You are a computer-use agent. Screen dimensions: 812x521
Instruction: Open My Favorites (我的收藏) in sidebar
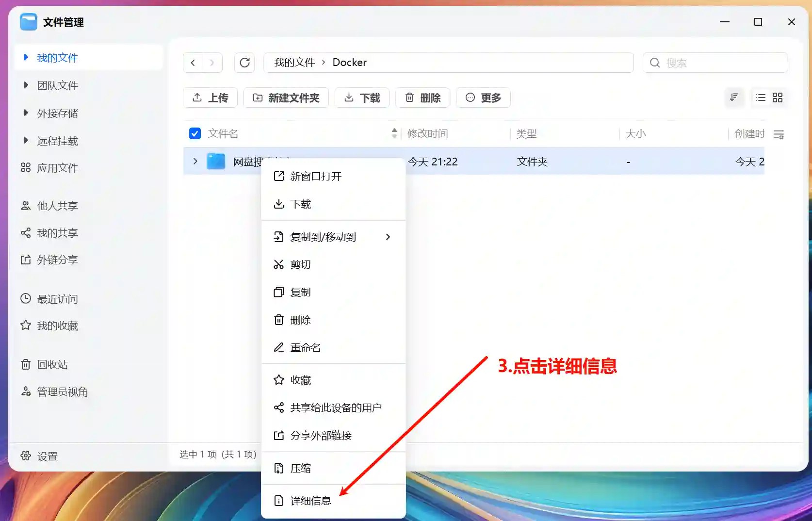(x=57, y=326)
